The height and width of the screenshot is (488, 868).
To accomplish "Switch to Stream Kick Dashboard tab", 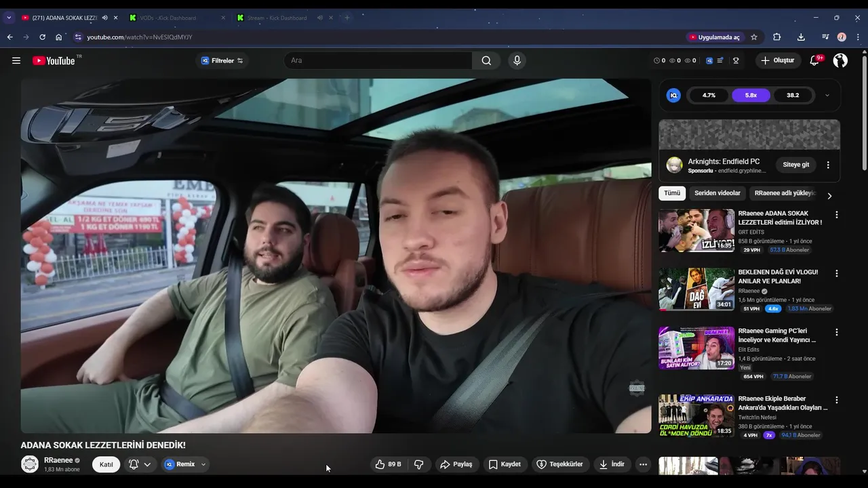I will [285, 18].
